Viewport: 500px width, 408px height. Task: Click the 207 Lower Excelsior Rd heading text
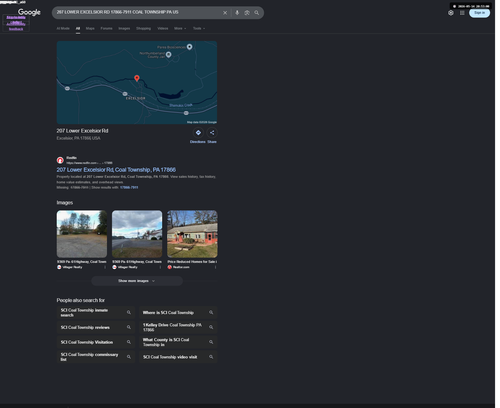point(82,131)
